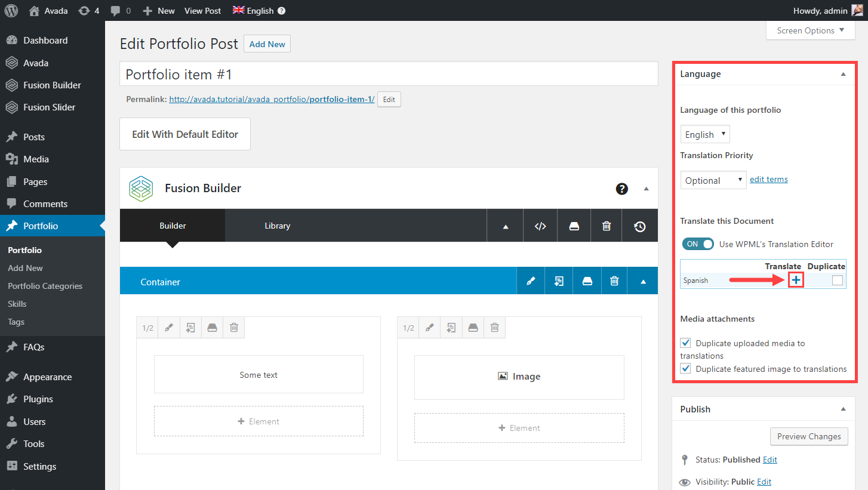Open Skills submenu item
This screenshot has height=490, width=868.
pyautogui.click(x=17, y=304)
